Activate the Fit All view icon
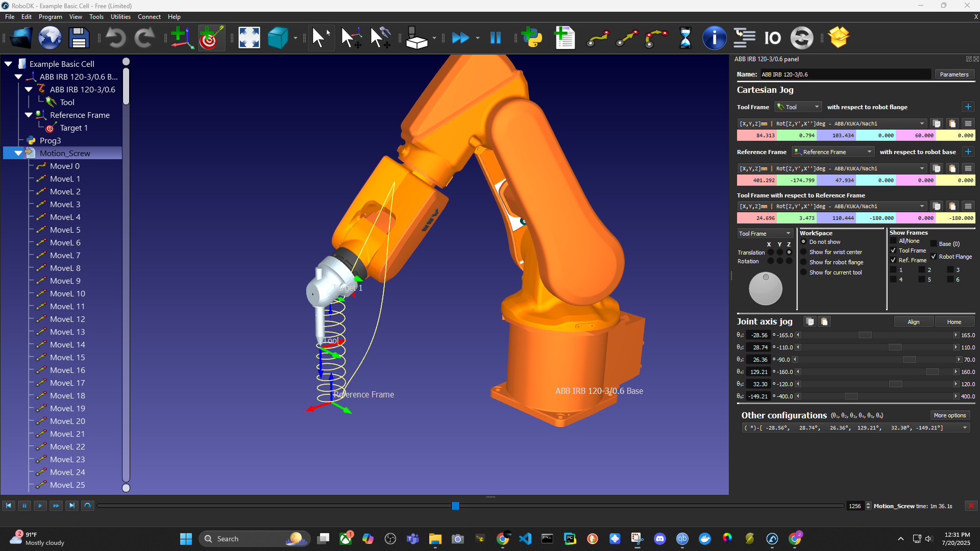 click(x=249, y=38)
